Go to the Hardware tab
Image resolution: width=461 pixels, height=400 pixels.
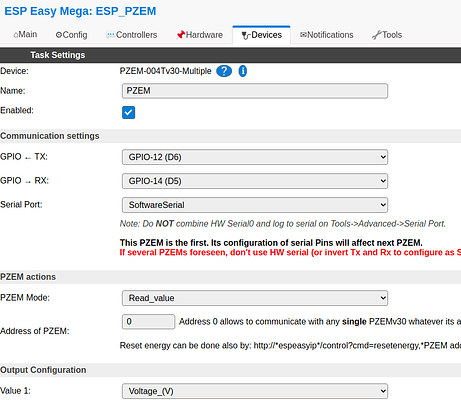[200, 35]
